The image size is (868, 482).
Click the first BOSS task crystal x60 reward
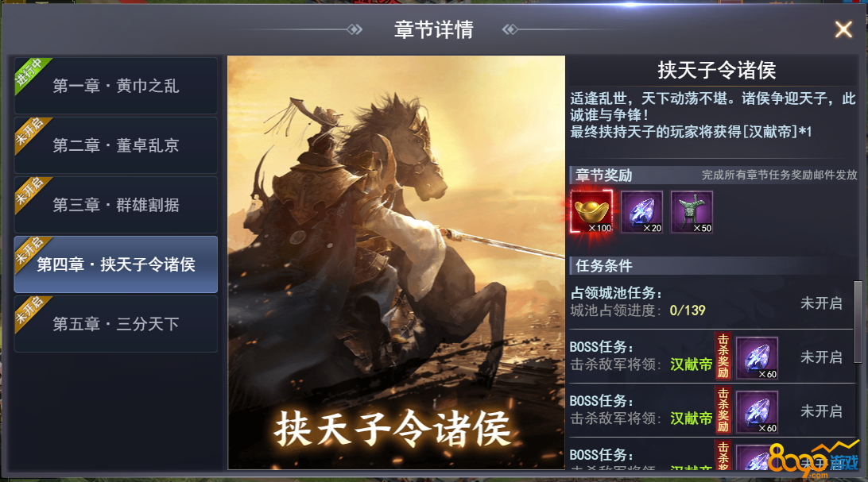[x=758, y=357]
